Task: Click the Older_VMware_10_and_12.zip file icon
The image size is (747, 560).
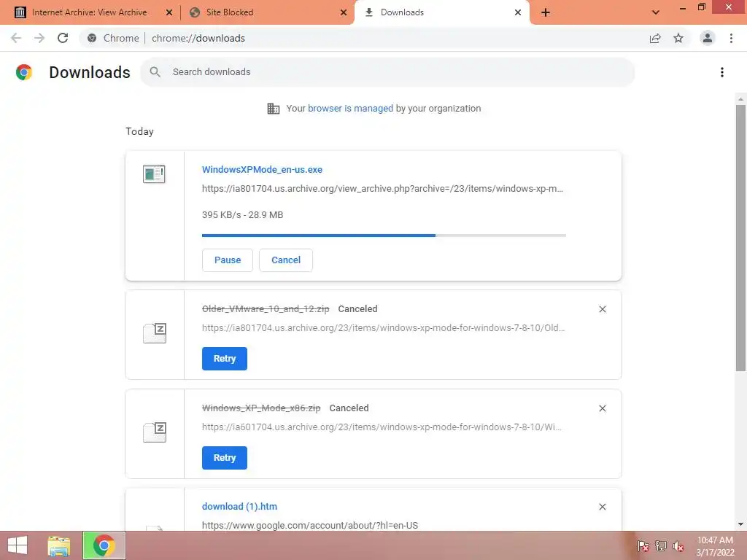Action: (x=155, y=332)
